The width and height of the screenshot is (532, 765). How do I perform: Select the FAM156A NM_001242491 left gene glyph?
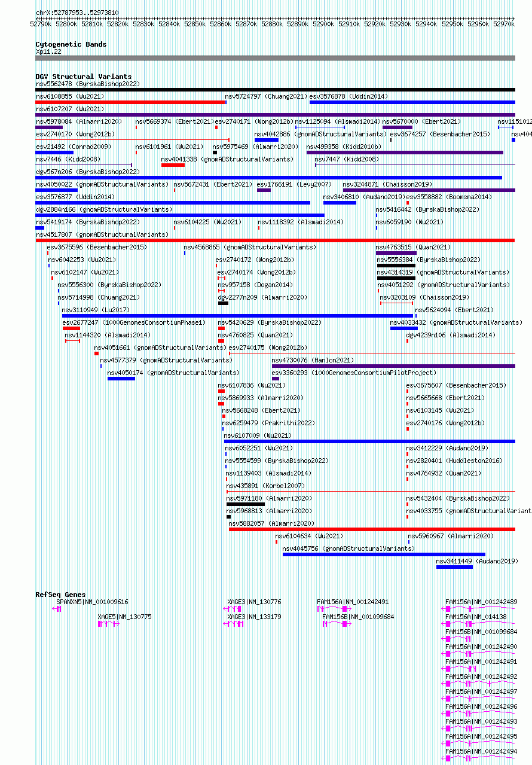[x=334, y=609]
